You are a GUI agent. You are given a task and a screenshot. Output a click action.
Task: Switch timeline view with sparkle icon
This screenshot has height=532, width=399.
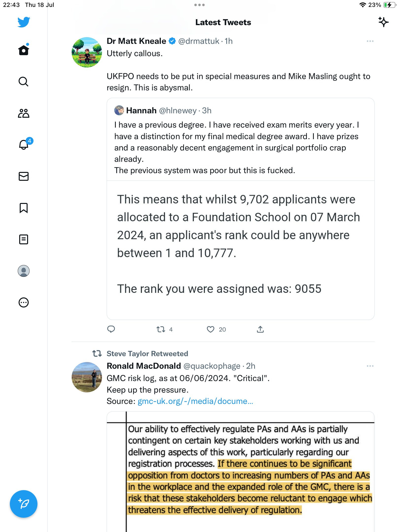click(383, 22)
